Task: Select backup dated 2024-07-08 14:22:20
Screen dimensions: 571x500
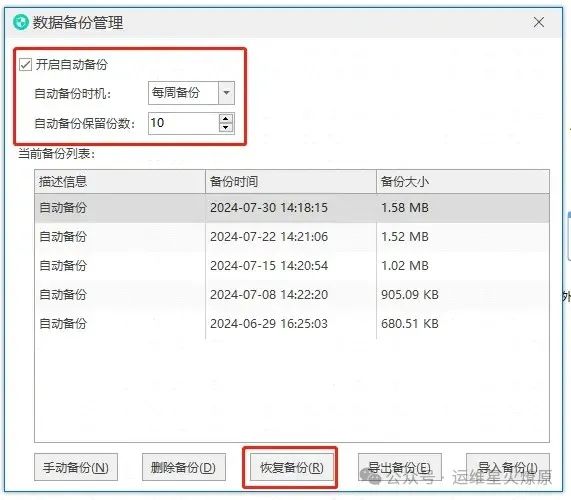Action: 292,294
